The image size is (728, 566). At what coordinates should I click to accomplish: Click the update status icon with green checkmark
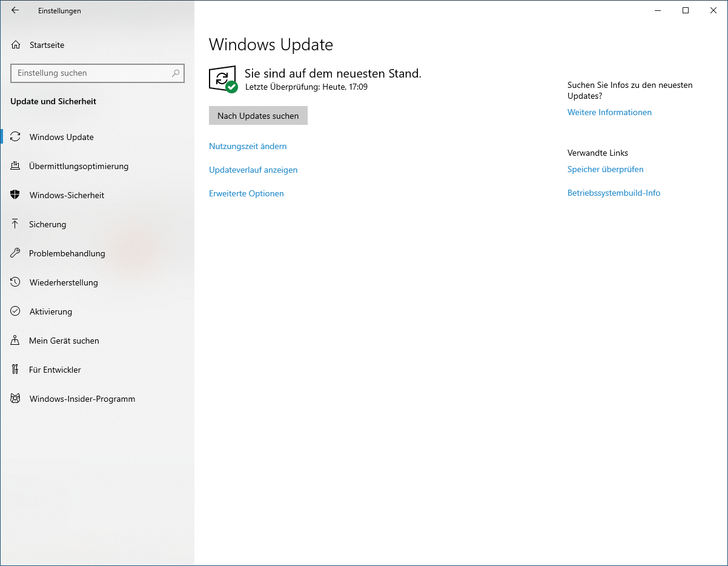click(x=223, y=79)
